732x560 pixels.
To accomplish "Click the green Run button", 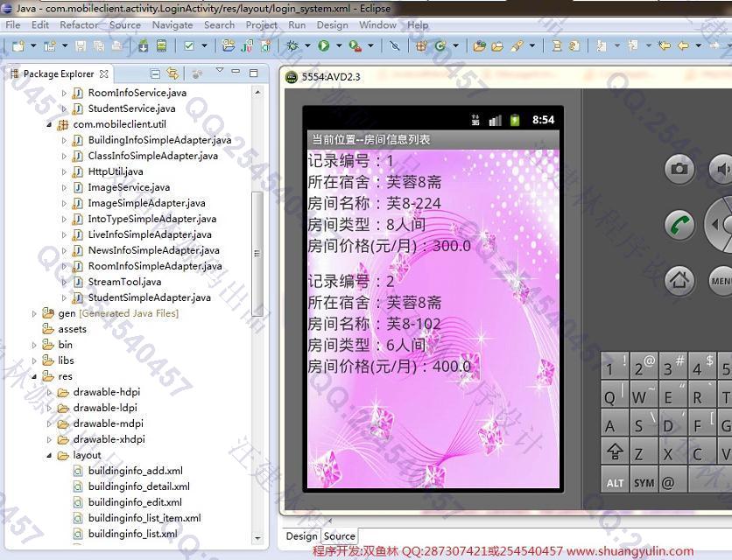I will click(x=323, y=45).
